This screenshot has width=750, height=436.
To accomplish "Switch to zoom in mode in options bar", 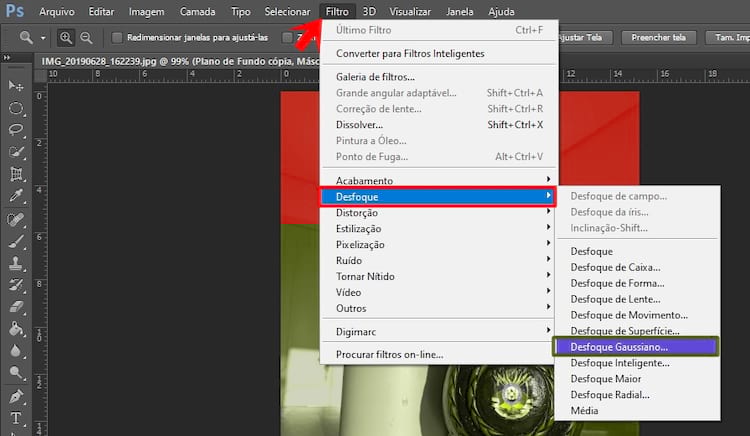I will click(67, 38).
